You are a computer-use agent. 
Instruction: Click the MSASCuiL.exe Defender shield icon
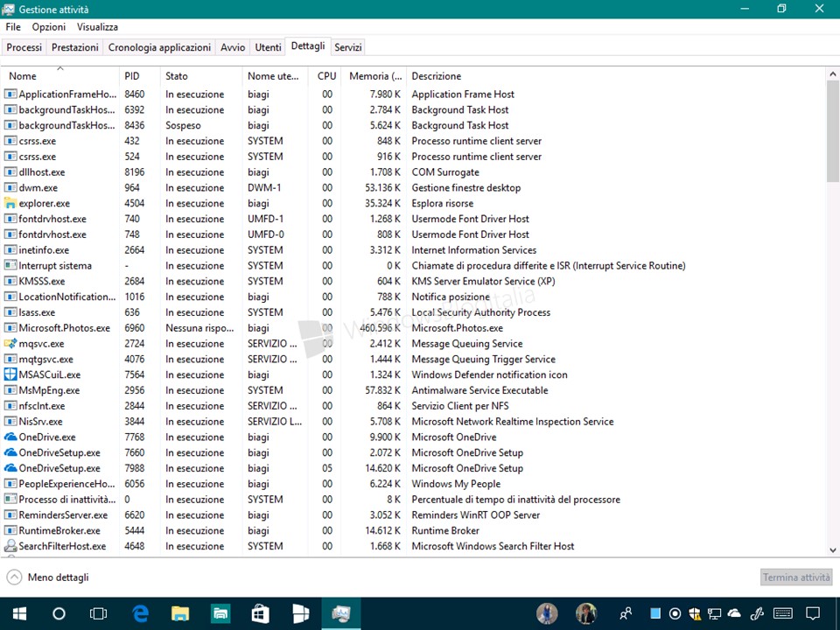10,374
